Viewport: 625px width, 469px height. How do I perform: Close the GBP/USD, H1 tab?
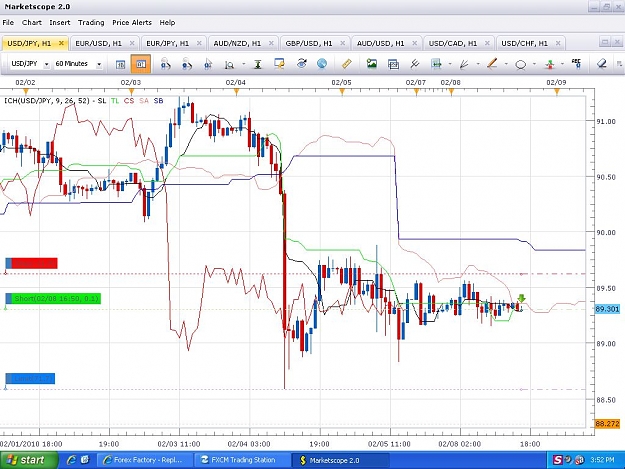[342, 43]
